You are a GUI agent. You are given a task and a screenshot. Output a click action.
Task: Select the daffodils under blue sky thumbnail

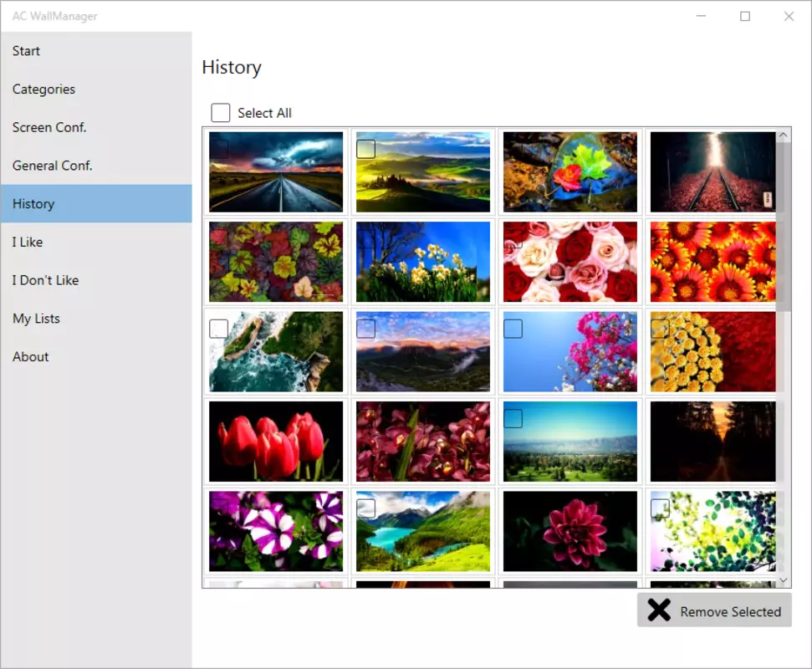tap(423, 262)
